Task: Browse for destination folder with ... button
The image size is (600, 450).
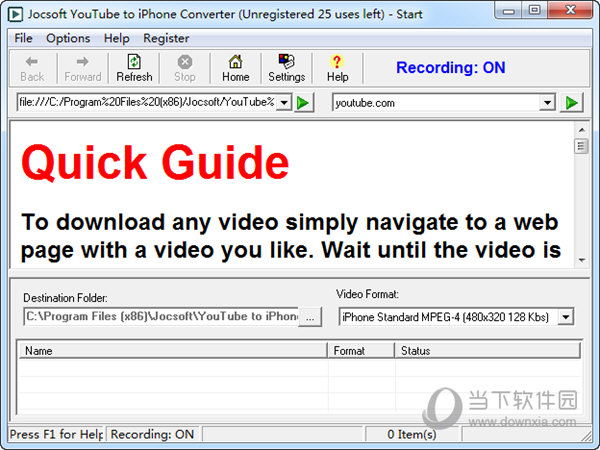Action: pyautogui.click(x=310, y=317)
